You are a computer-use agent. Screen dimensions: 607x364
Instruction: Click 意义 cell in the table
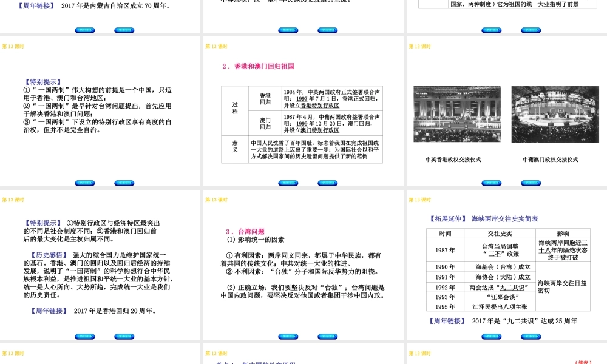tap(235, 149)
